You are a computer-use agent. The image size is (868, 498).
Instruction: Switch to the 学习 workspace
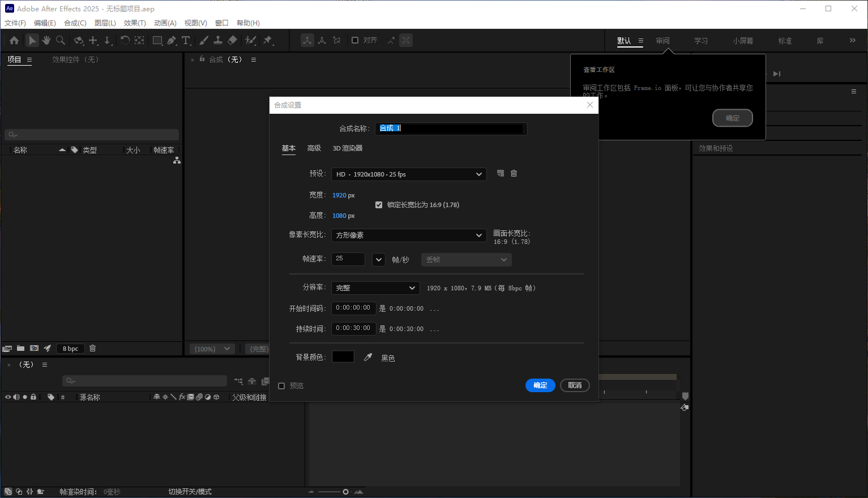pos(701,41)
